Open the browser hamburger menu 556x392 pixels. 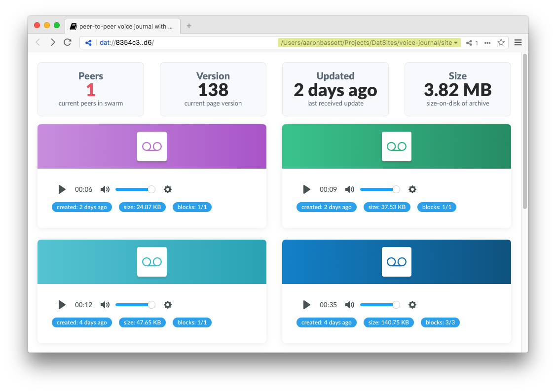tap(518, 42)
